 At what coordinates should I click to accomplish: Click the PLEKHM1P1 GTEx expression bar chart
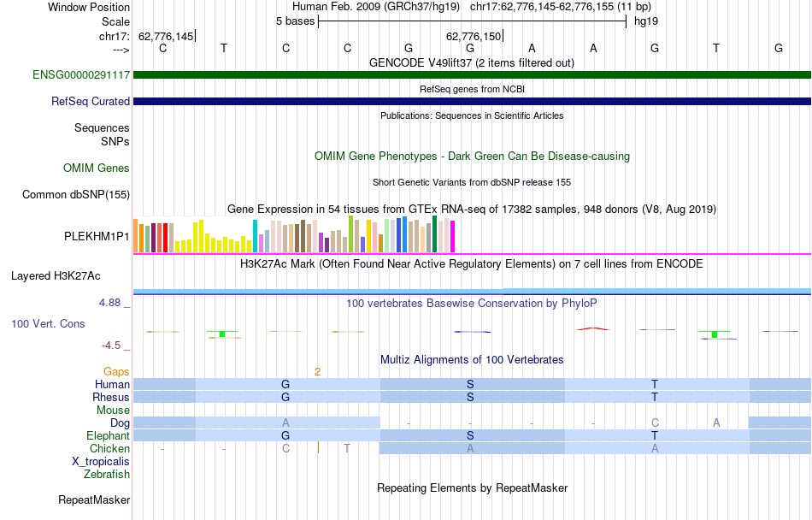coord(294,234)
